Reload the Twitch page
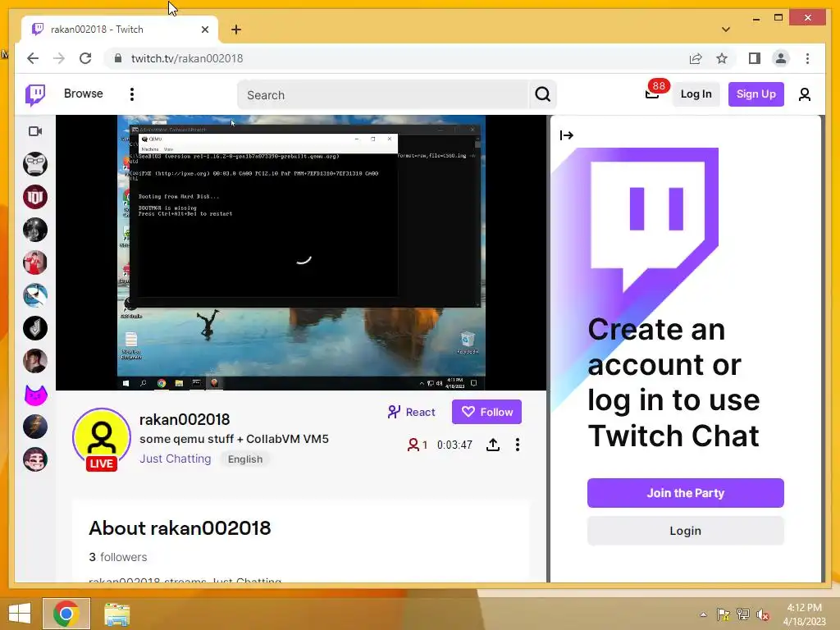 coord(85,58)
